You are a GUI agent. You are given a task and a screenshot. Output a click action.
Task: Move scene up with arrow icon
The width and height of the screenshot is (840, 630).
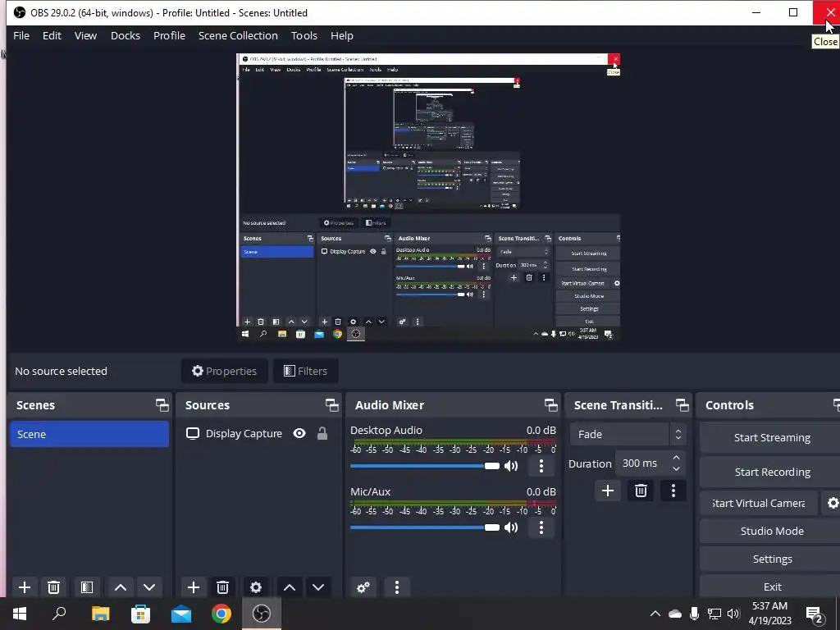point(121,587)
